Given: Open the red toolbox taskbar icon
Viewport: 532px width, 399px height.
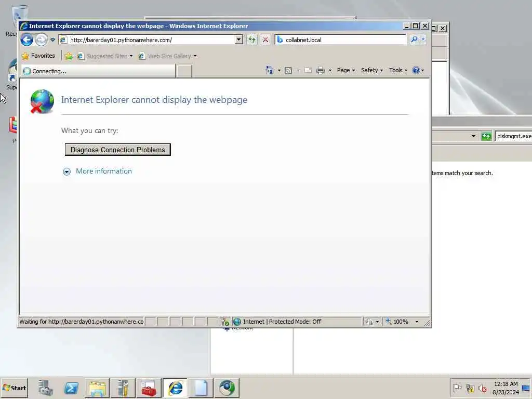Looking at the screenshot, I should click(149, 388).
